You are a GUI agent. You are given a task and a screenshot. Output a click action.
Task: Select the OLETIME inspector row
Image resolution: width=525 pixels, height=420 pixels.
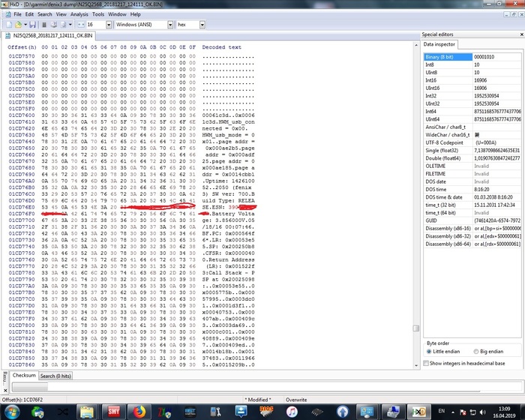[x=472, y=166]
